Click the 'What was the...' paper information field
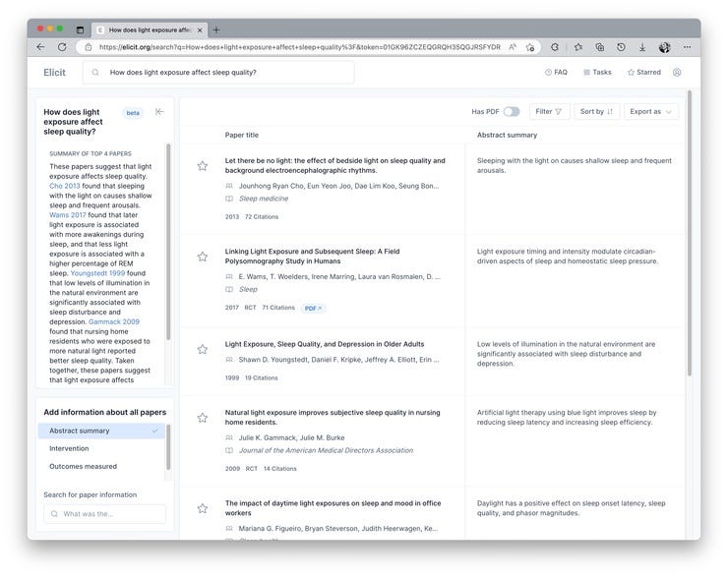 [104, 514]
